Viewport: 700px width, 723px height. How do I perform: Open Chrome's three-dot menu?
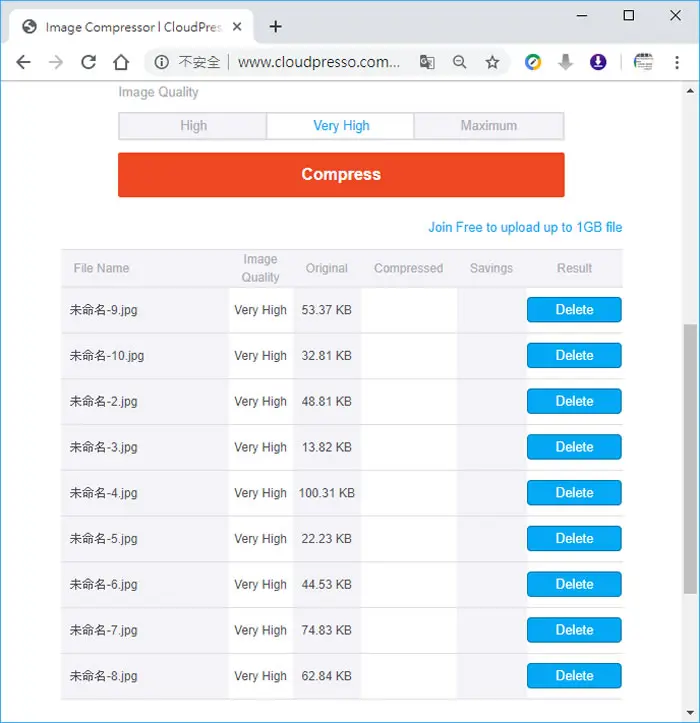[676, 62]
